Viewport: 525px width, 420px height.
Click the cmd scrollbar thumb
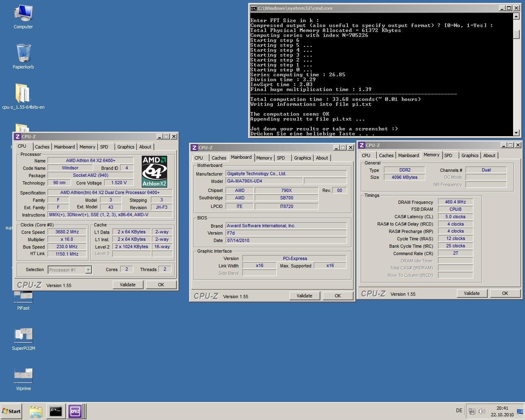(x=516, y=34)
